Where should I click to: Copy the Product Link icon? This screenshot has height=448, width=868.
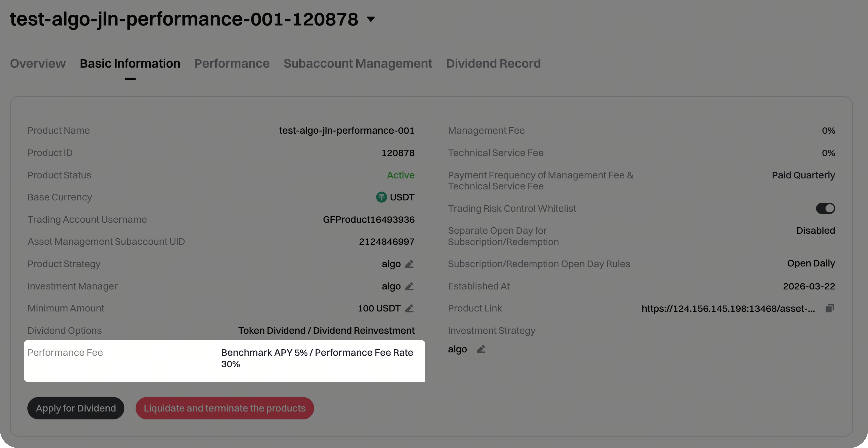pyautogui.click(x=830, y=308)
